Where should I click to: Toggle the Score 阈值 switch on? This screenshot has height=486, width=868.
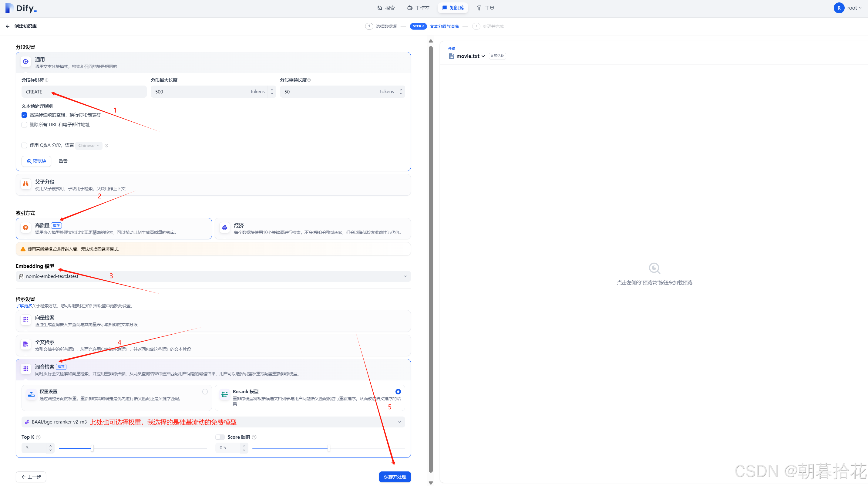(x=220, y=437)
